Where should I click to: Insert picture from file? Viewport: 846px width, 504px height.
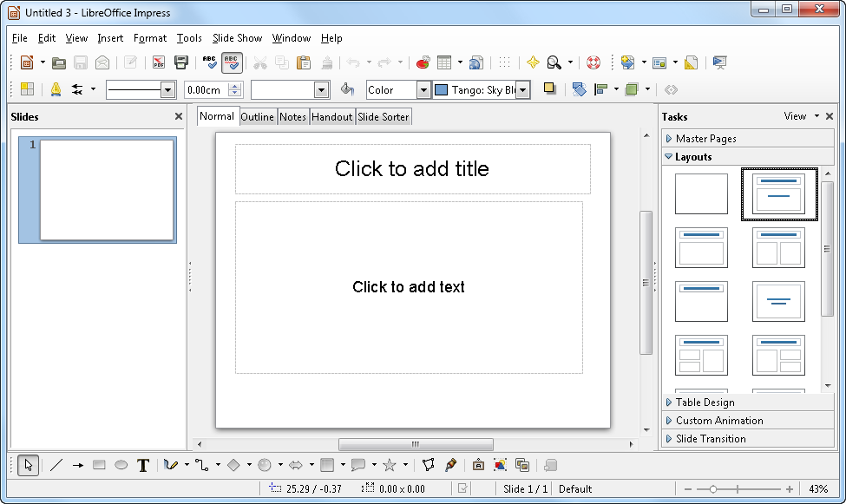coord(500,465)
